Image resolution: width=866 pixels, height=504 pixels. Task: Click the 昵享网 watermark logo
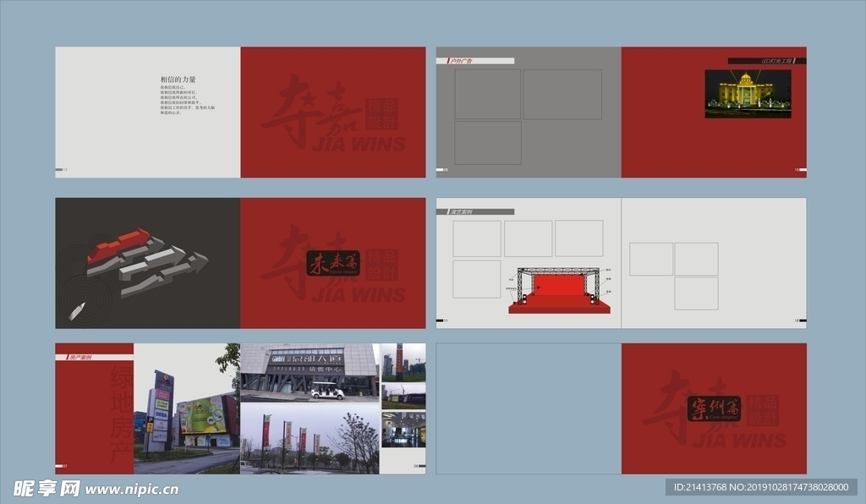pos(47,488)
